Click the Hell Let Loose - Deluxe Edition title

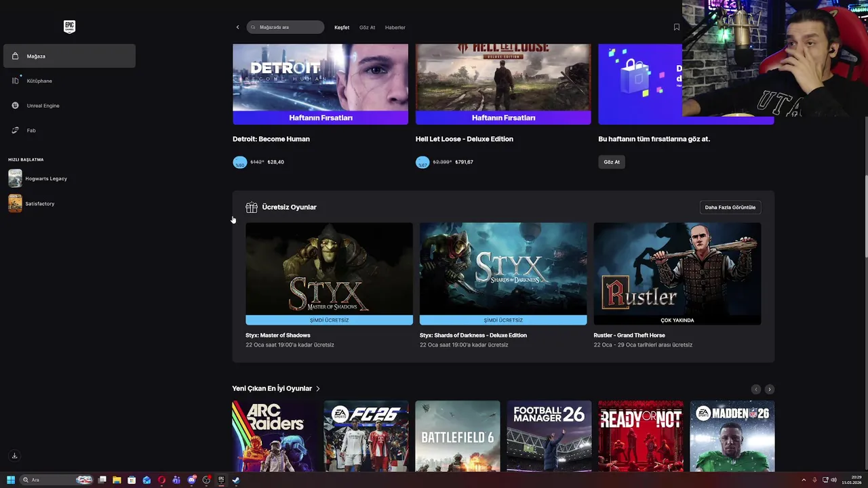465,139
